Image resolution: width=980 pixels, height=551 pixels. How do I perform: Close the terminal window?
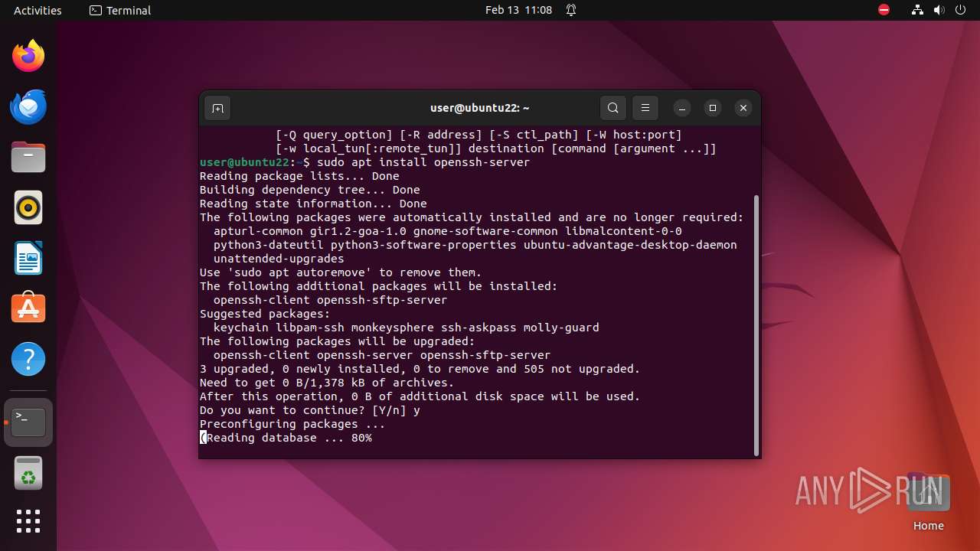click(x=743, y=108)
